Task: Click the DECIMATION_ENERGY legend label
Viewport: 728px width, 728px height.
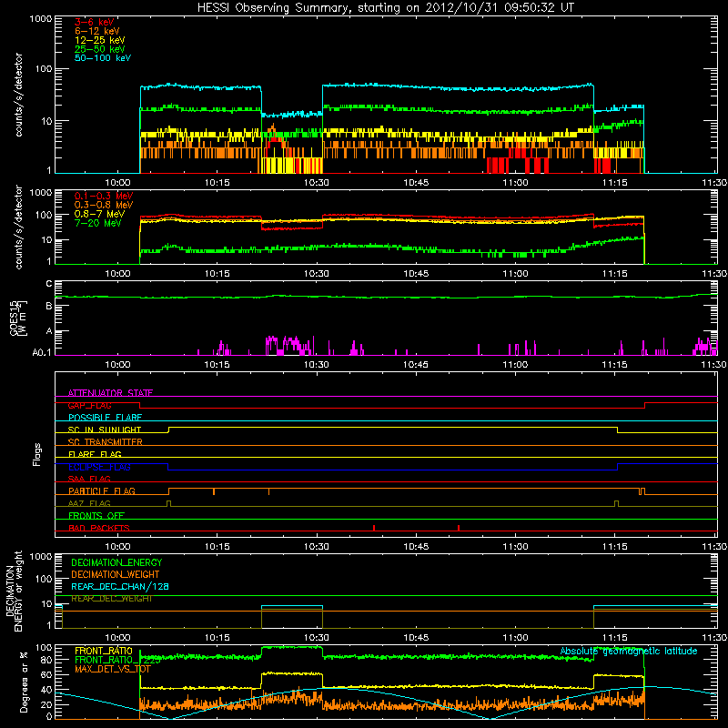Action: pos(116,562)
